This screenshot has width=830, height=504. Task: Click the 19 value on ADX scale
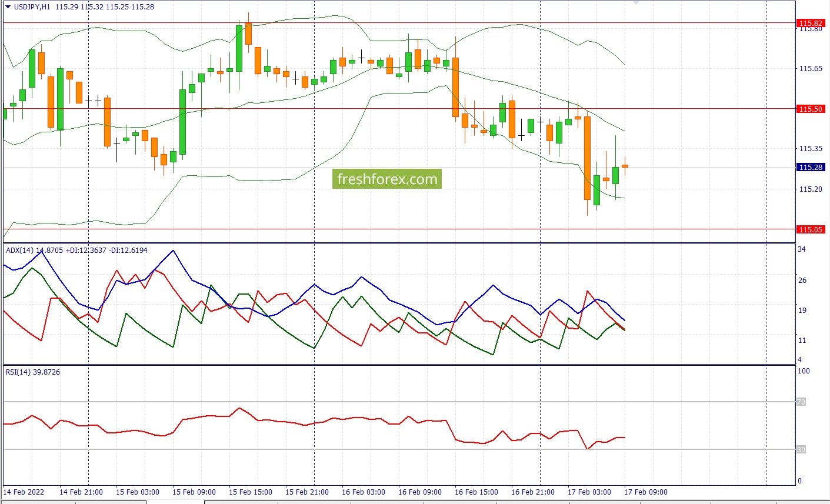coord(802,311)
